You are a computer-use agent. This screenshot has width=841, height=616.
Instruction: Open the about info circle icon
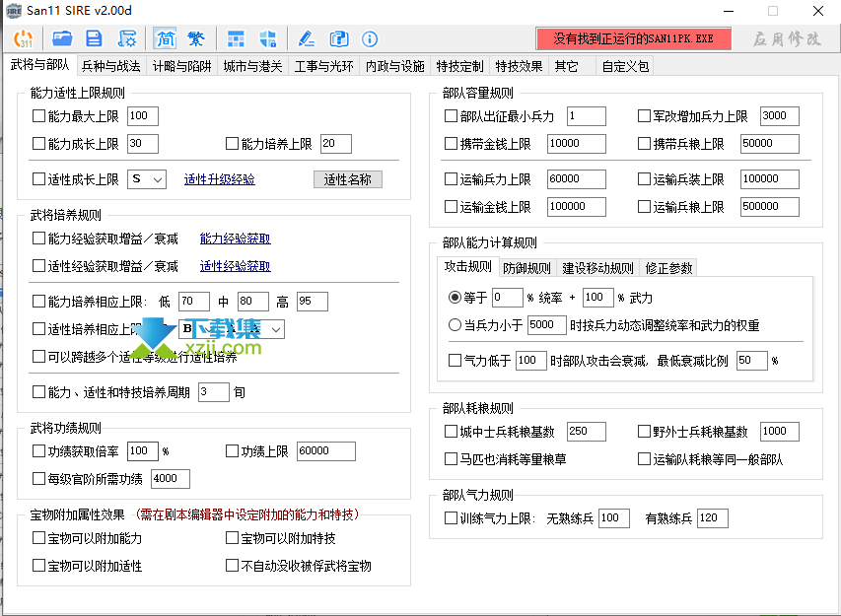[x=370, y=38]
